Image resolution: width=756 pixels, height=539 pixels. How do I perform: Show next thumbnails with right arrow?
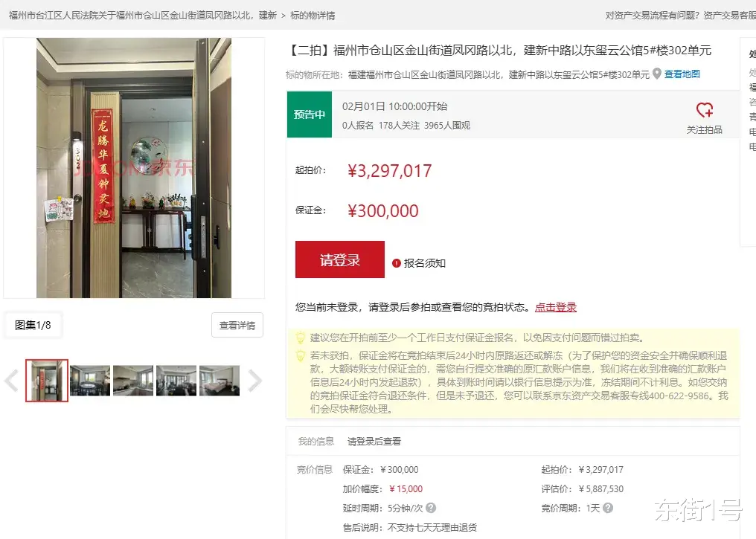(254, 381)
